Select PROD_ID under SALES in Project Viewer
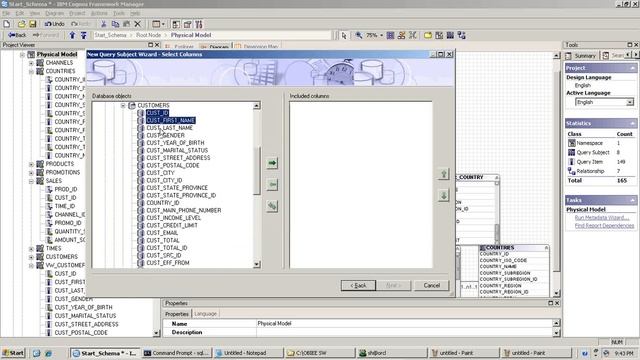Screen dimensions: 640x360 (x=66, y=189)
